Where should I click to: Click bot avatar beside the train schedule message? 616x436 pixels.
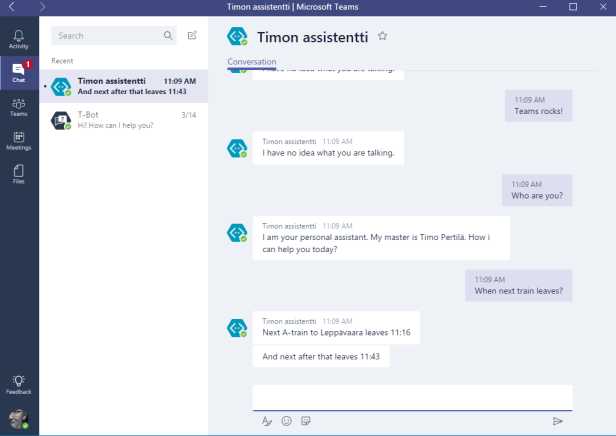coord(237,328)
